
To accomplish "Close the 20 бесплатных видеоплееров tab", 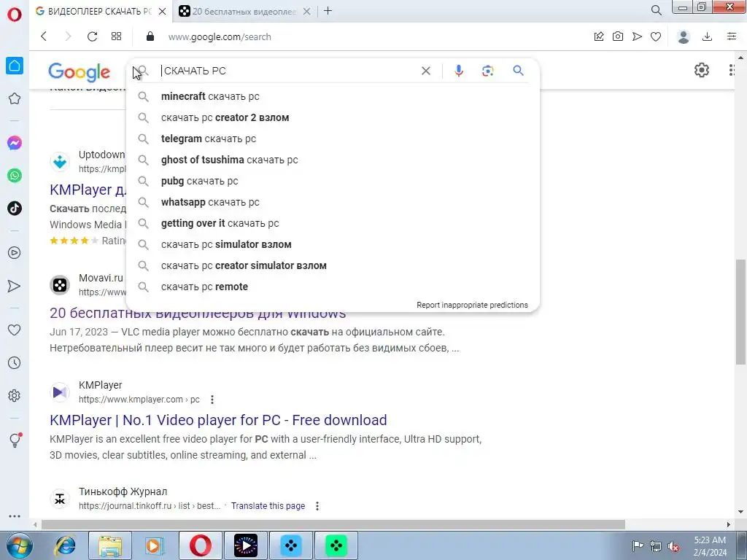I will [x=307, y=11].
